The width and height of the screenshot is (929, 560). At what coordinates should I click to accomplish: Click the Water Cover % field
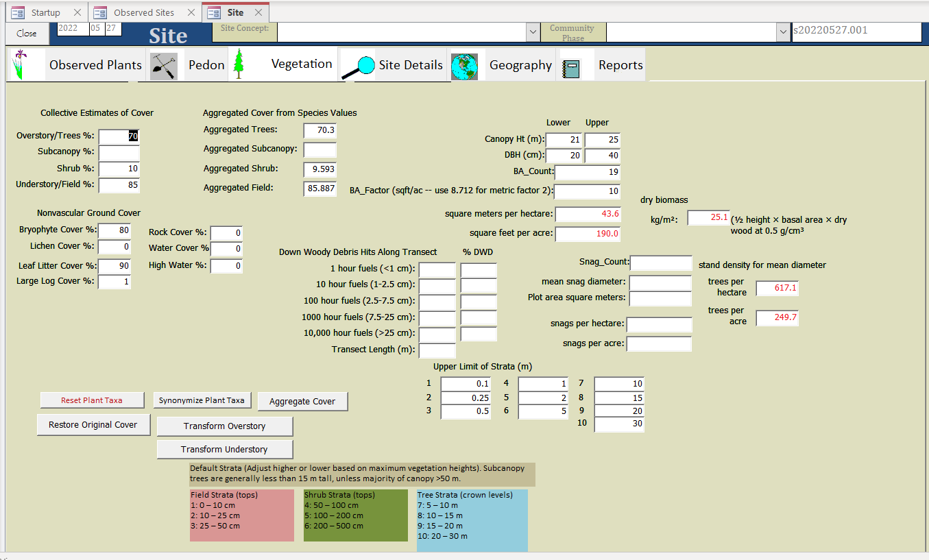(226, 249)
